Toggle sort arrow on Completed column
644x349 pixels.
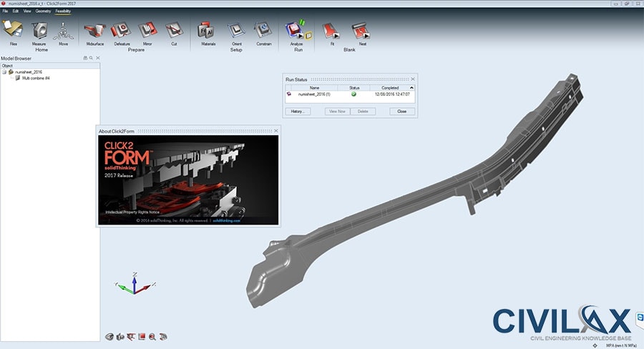pyautogui.click(x=411, y=88)
